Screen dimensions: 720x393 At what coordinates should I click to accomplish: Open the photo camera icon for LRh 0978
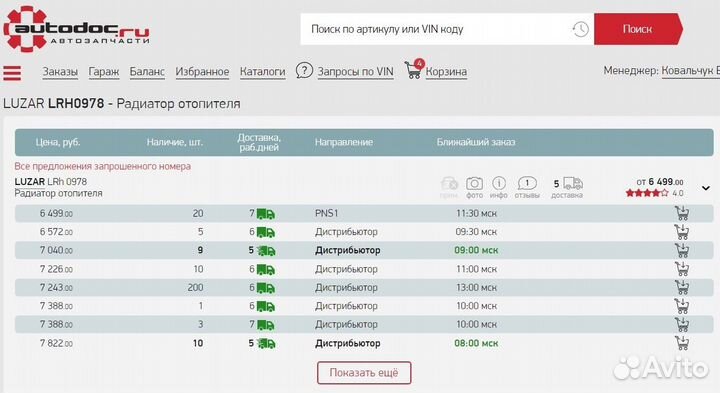pyautogui.click(x=474, y=184)
